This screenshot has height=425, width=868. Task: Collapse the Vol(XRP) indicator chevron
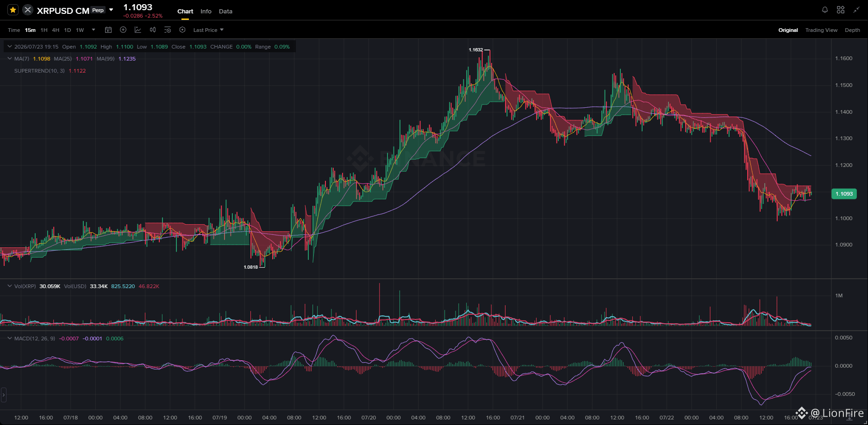[x=9, y=286]
